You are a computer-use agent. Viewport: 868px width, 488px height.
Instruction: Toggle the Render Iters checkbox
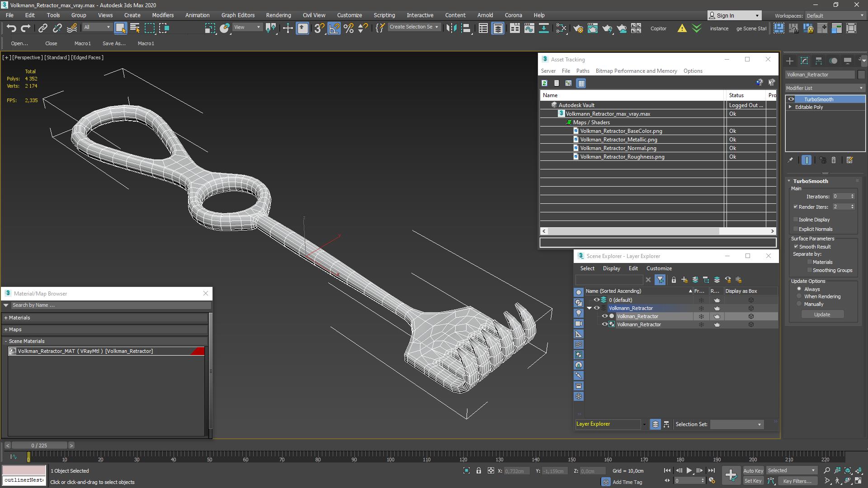click(x=796, y=206)
